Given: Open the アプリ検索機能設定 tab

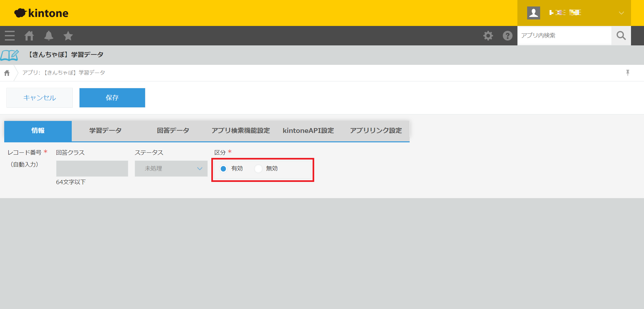Looking at the screenshot, I should click(241, 131).
